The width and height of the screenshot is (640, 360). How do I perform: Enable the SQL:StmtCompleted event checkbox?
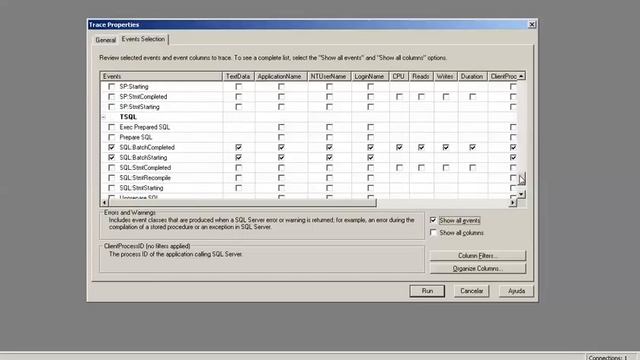pyautogui.click(x=111, y=168)
